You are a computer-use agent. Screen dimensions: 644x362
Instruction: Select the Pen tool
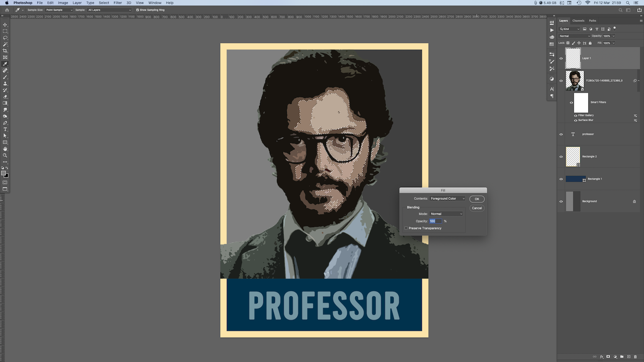tap(5, 123)
